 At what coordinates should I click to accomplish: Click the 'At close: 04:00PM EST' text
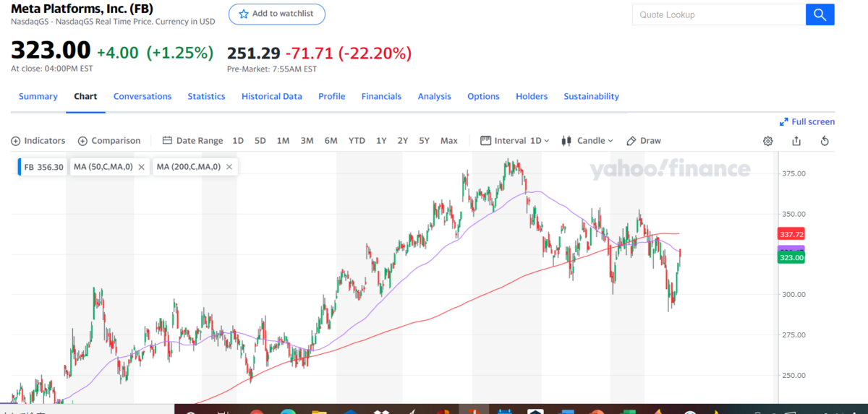[51, 69]
